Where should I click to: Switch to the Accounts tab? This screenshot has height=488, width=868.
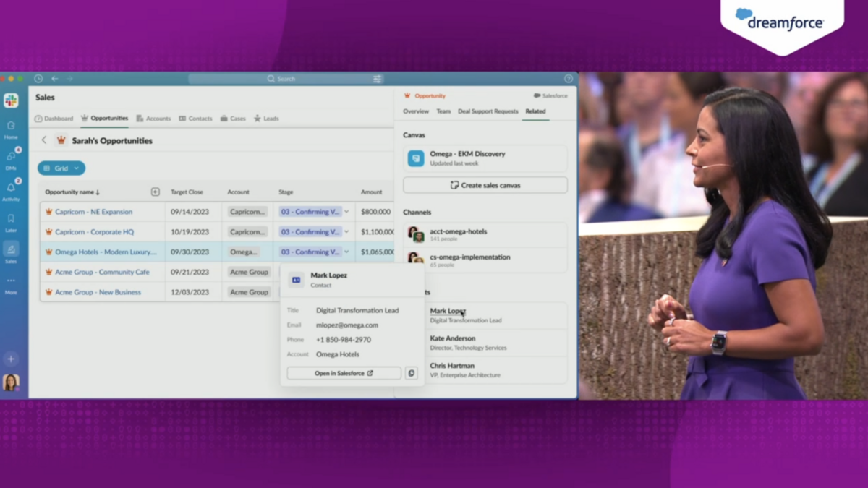coord(153,119)
